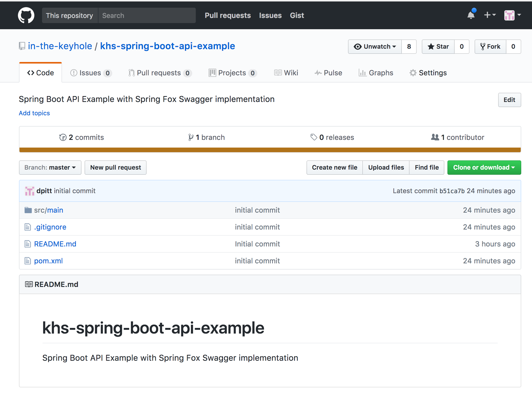
Task: View the 1 branch list
Action: [x=207, y=137]
